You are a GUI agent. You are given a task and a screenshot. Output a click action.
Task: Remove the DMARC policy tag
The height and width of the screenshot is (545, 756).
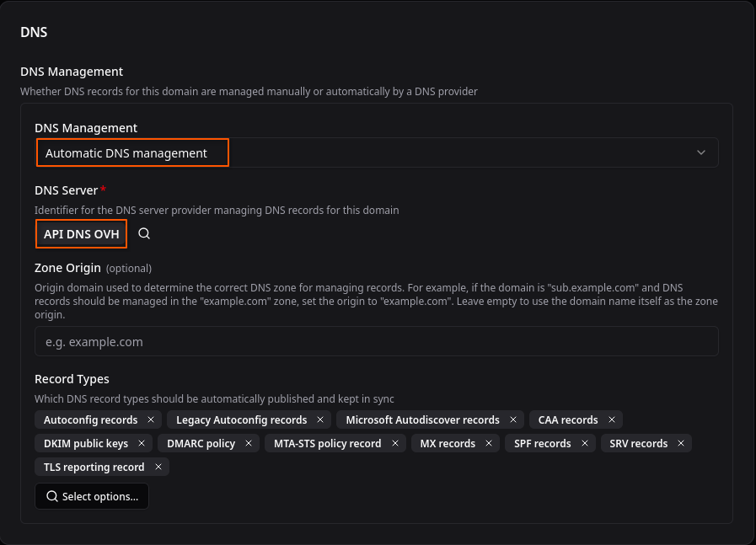click(x=249, y=443)
